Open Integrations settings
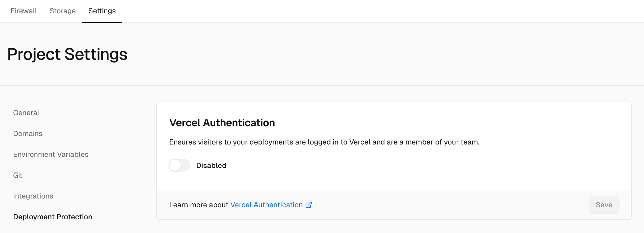 [33, 196]
